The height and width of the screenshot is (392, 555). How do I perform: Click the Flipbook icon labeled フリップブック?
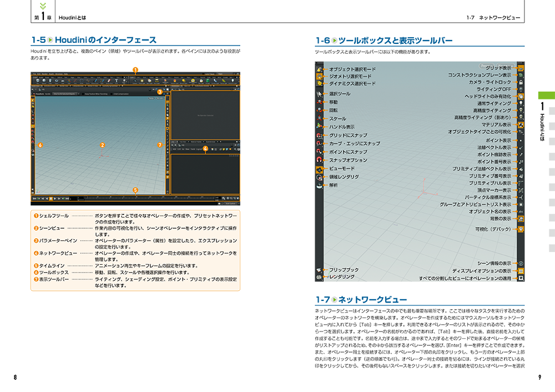320,269
